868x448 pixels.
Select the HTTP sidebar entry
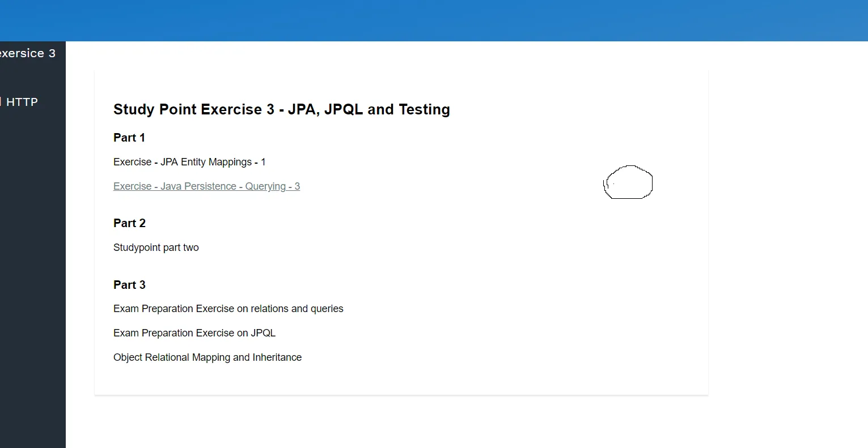coord(22,102)
